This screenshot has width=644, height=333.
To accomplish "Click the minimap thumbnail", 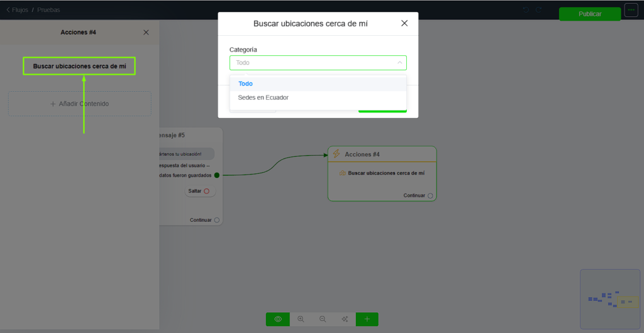I will click(x=609, y=299).
